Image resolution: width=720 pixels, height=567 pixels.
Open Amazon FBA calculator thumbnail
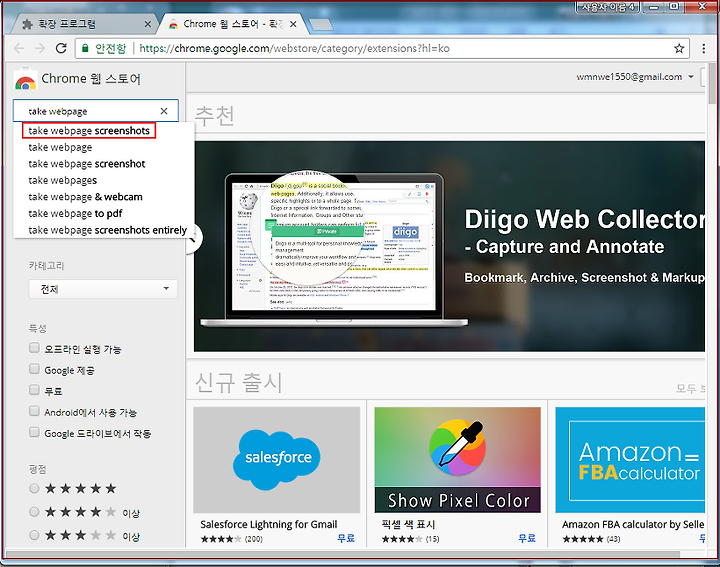tap(630, 460)
